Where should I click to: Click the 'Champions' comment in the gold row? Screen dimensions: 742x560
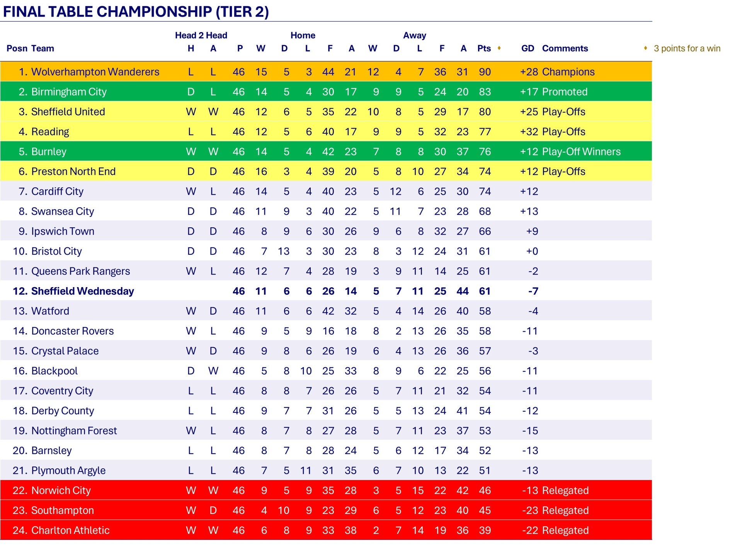click(568, 72)
